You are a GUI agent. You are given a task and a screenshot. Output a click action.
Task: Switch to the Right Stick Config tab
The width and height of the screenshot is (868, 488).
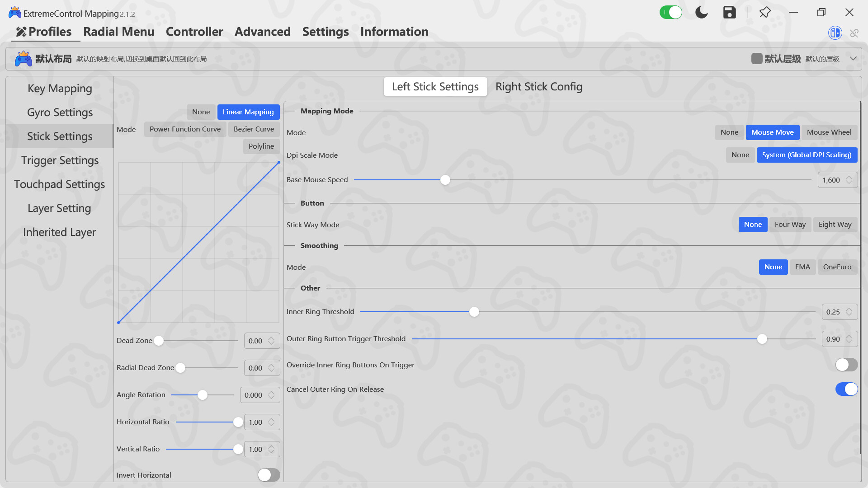[539, 86]
